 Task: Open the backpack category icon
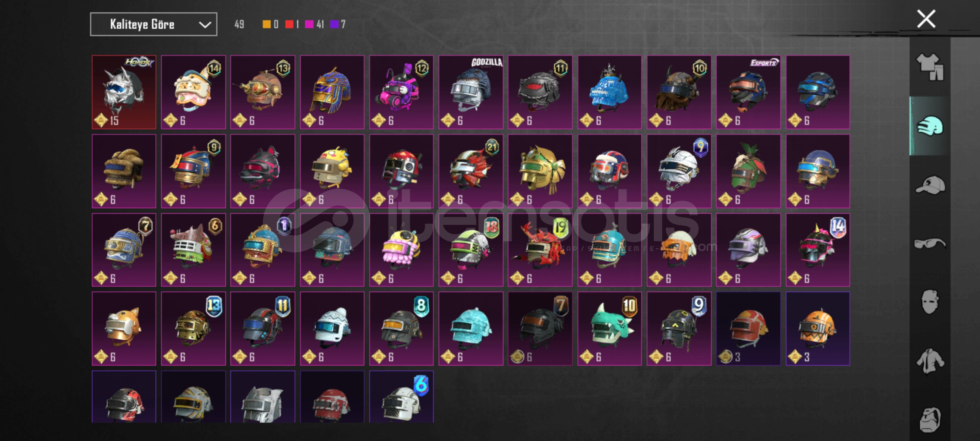930,419
